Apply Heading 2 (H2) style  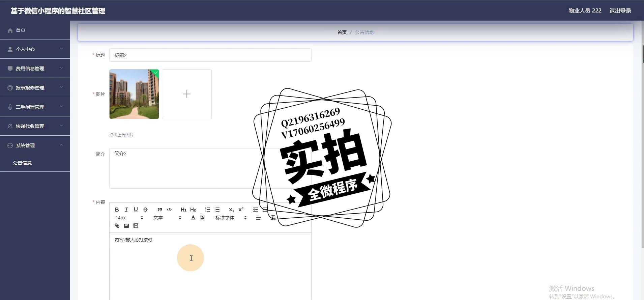(x=193, y=210)
